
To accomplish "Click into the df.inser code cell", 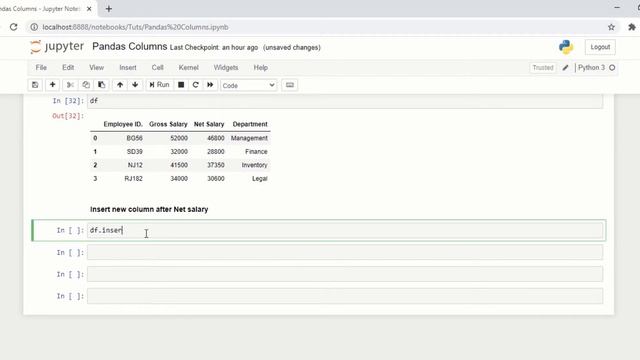I will 345,230.
